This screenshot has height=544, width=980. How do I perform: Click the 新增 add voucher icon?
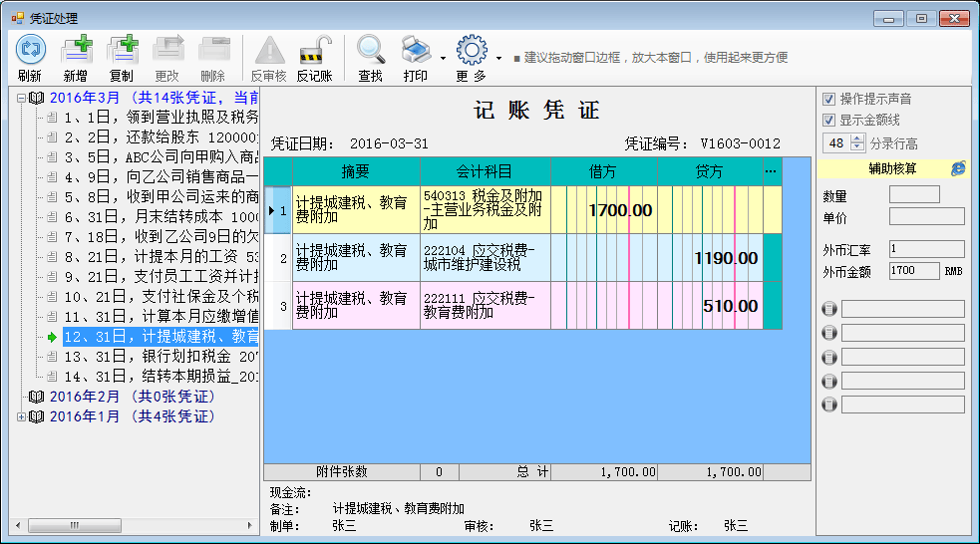click(76, 50)
